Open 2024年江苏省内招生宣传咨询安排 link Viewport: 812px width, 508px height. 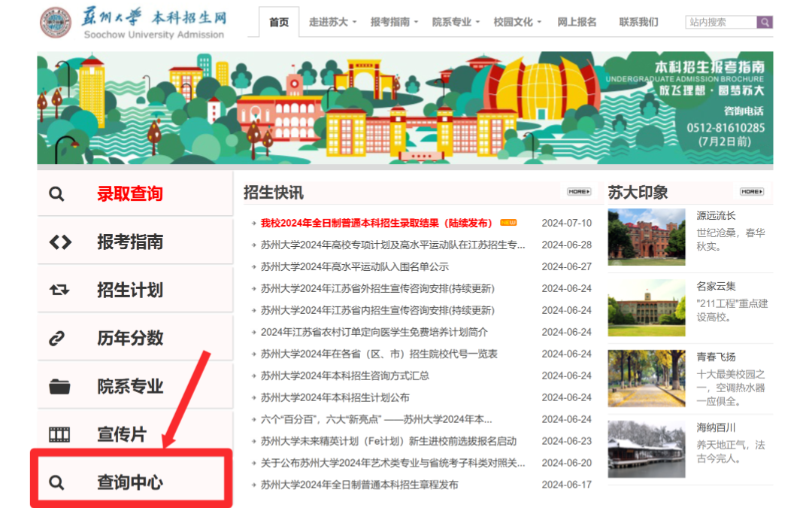coord(377,310)
